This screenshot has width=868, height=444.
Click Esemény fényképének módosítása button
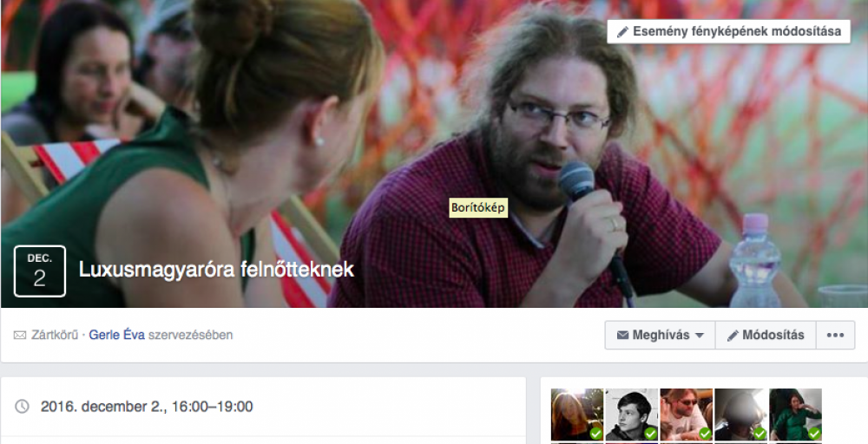(x=728, y=31)
